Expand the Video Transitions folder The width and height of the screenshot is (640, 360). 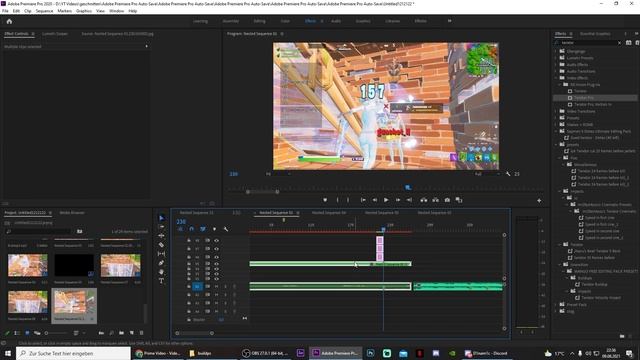click(556, 111)
